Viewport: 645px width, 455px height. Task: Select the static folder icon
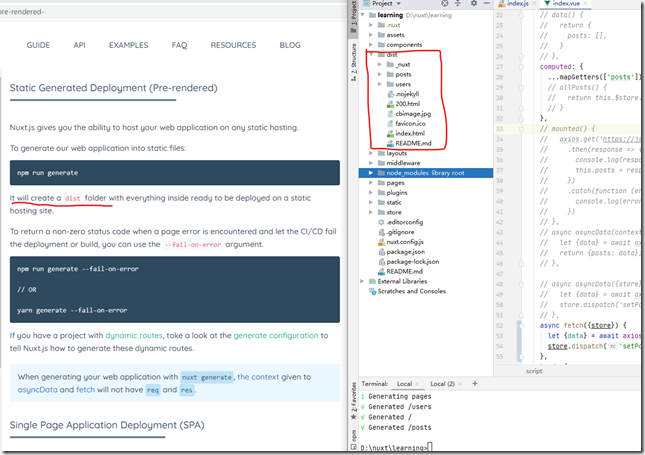click(x=381, y=202)
